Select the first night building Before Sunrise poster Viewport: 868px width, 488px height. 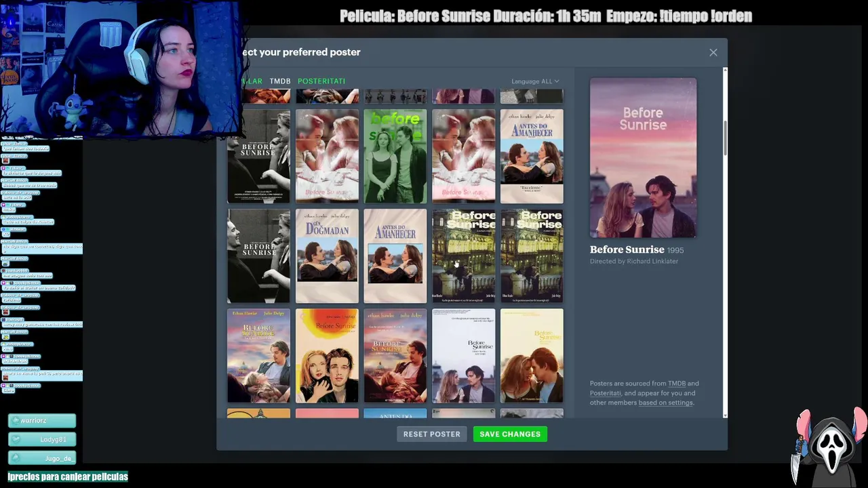click(464, 256)
